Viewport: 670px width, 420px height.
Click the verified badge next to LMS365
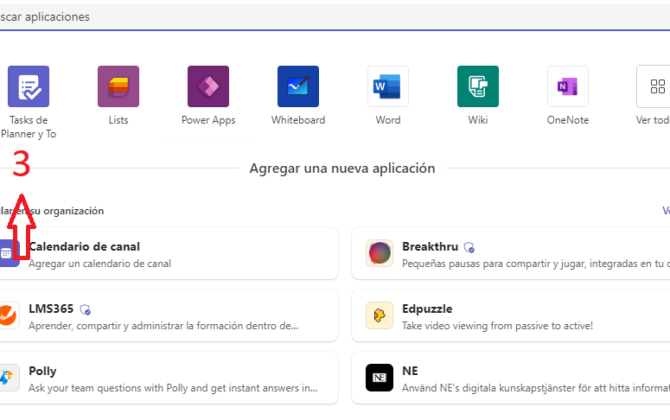85,309
